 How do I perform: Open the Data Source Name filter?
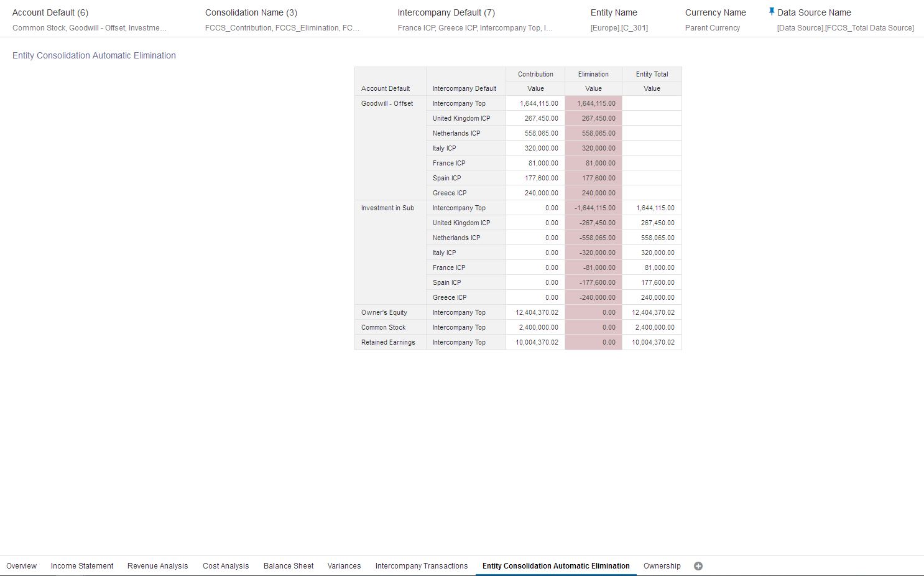(813, 12)
